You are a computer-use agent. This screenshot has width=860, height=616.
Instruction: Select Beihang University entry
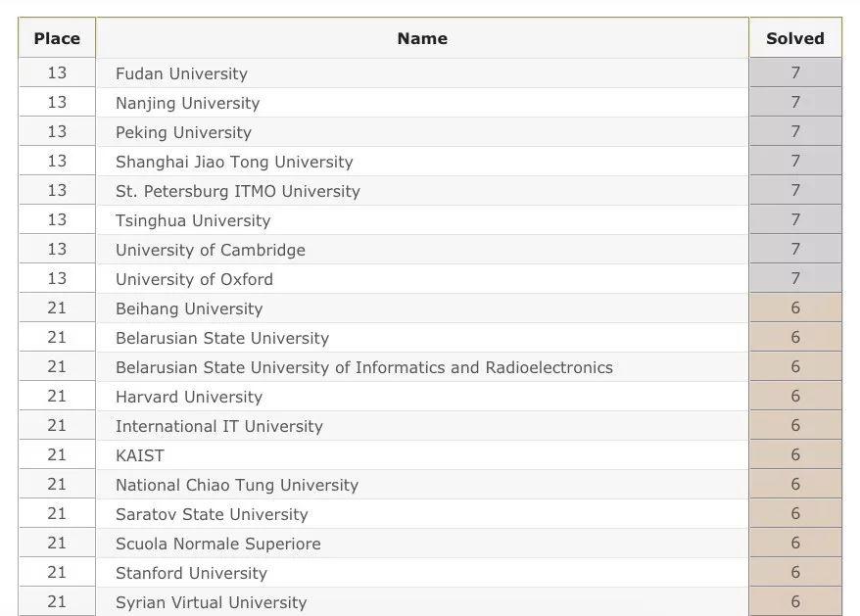click(x=189, y=308)
